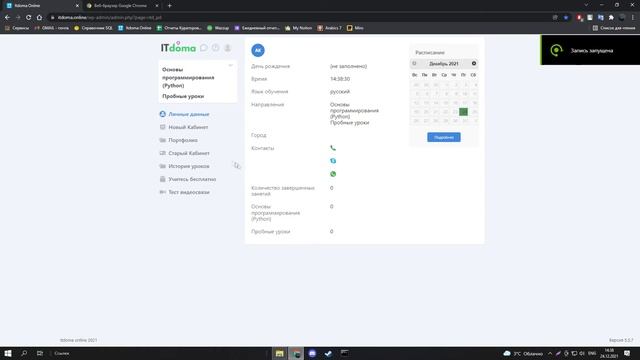This screenshot has height=360, width=640.
Task: Close the Itdoma Online browser tab
Action: click(77, 6)
